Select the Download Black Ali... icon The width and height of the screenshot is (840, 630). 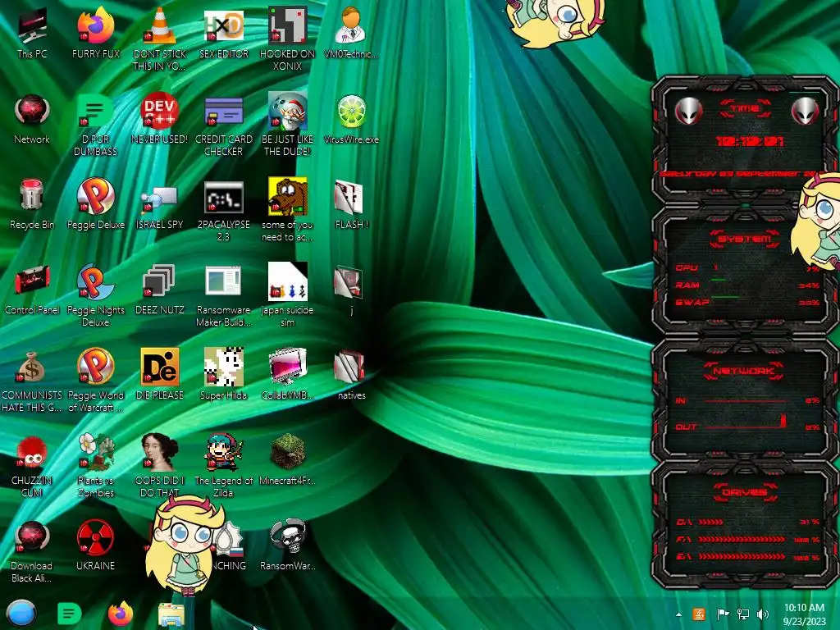point(32,550)
